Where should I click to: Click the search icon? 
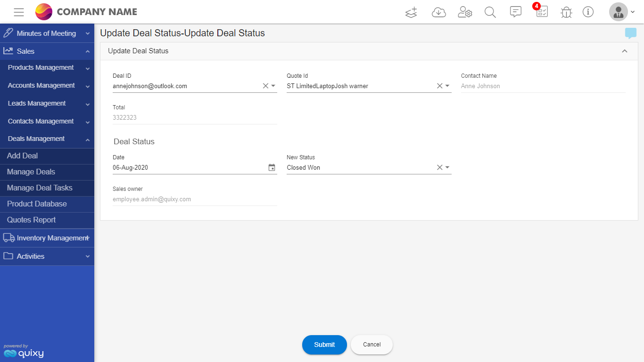490,12
